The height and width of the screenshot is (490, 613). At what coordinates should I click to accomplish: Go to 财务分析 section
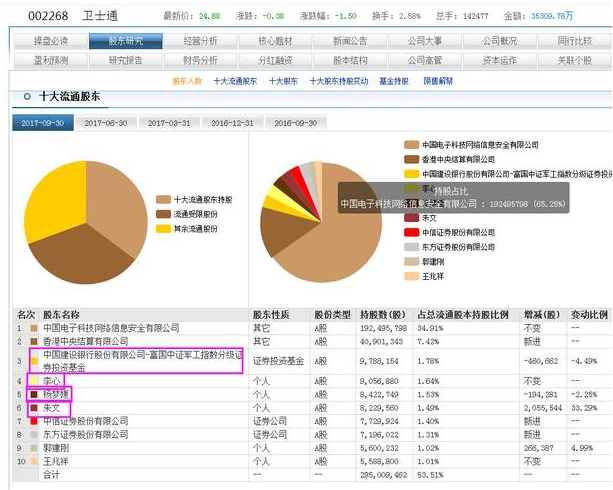coord(200,61)
